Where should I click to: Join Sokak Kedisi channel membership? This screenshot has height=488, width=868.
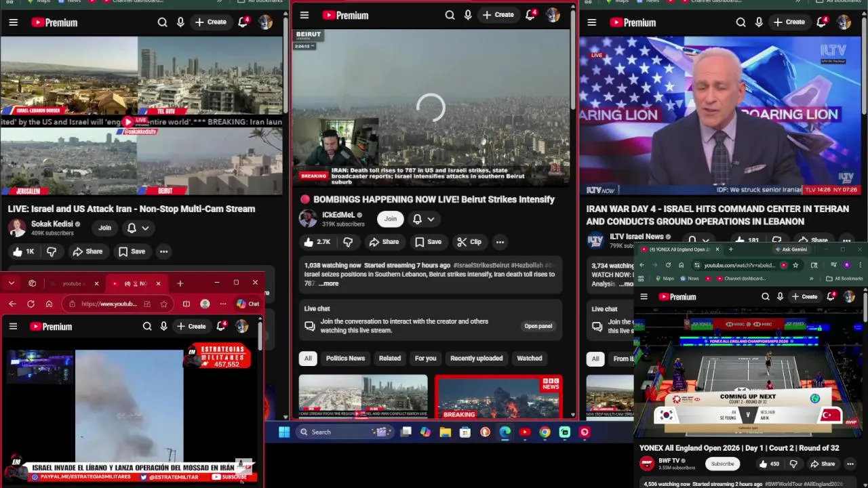pos(104,228)
